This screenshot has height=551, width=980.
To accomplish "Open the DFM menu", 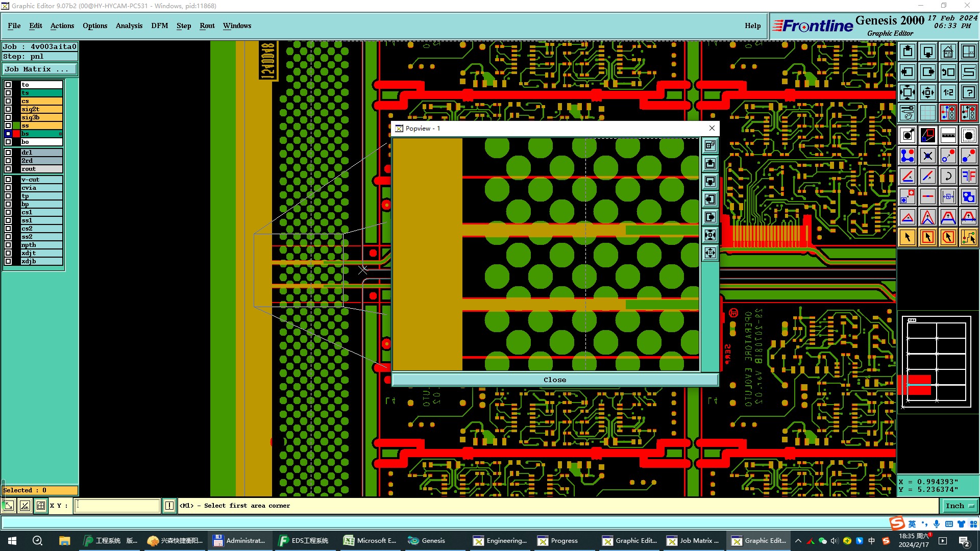I will pyautogui.click(x=159, y=26).
